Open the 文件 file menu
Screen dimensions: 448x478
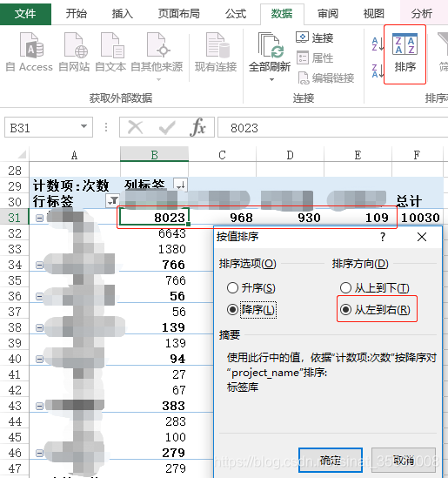click(x=25, y=13)
